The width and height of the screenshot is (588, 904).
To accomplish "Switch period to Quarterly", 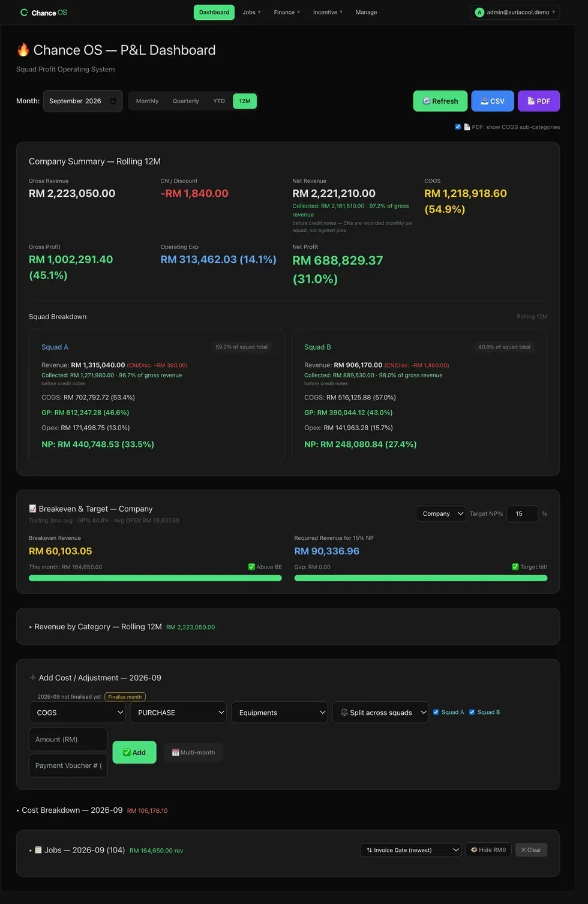I will [186, 101].
